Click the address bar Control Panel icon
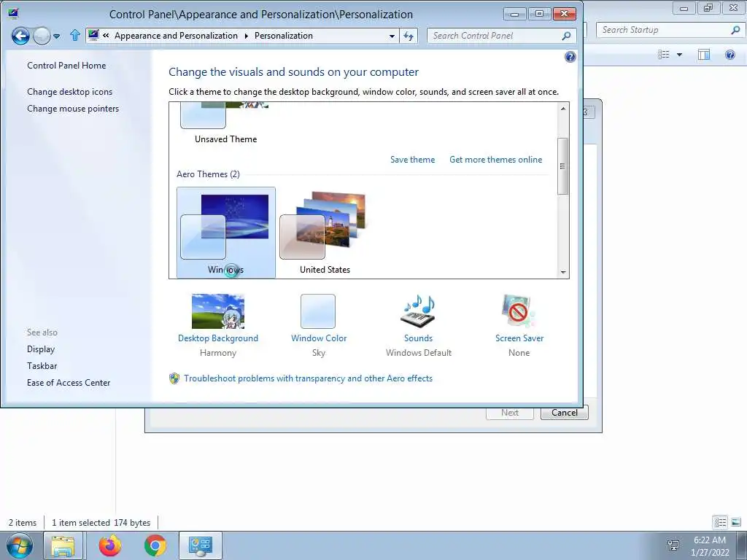Screen dimensions: 747x560 [93, 35]
